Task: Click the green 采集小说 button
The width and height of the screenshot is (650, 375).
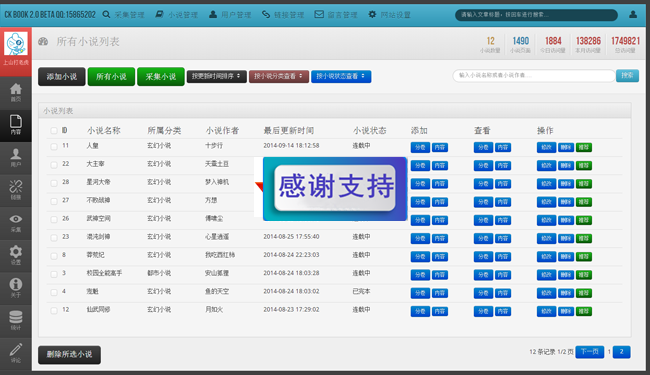Action: (x=161, y=77)
